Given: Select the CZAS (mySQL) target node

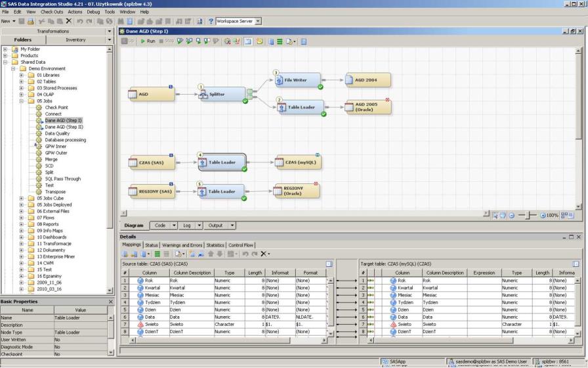Looking at the screenshot, I should [x=298, y=162].
